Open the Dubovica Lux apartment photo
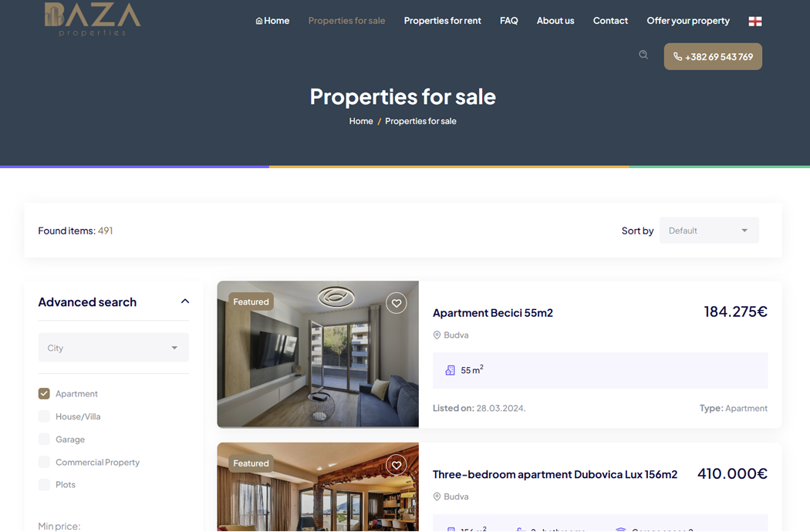810x532 pixels. pos(318,487)
